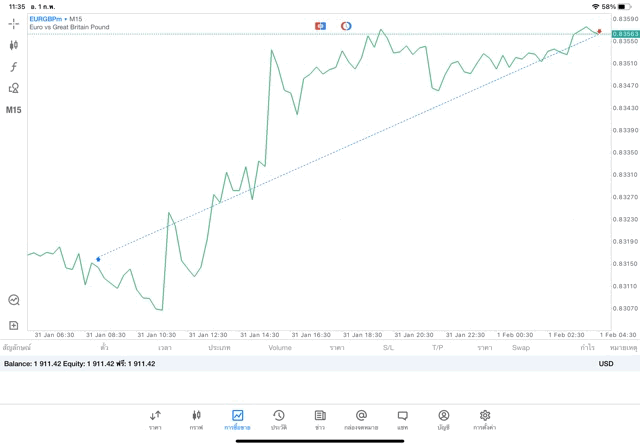Open the indicators function icon

click(14, 66)
